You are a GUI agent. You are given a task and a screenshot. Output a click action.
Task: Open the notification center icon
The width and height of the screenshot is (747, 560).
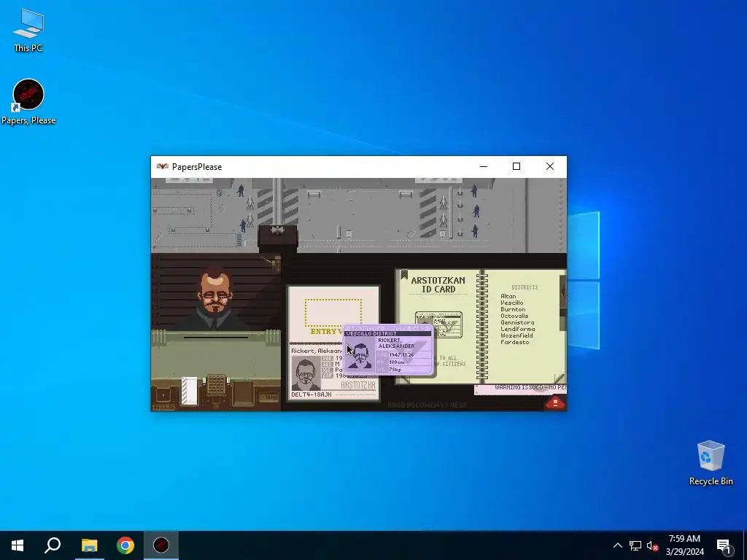724,545
